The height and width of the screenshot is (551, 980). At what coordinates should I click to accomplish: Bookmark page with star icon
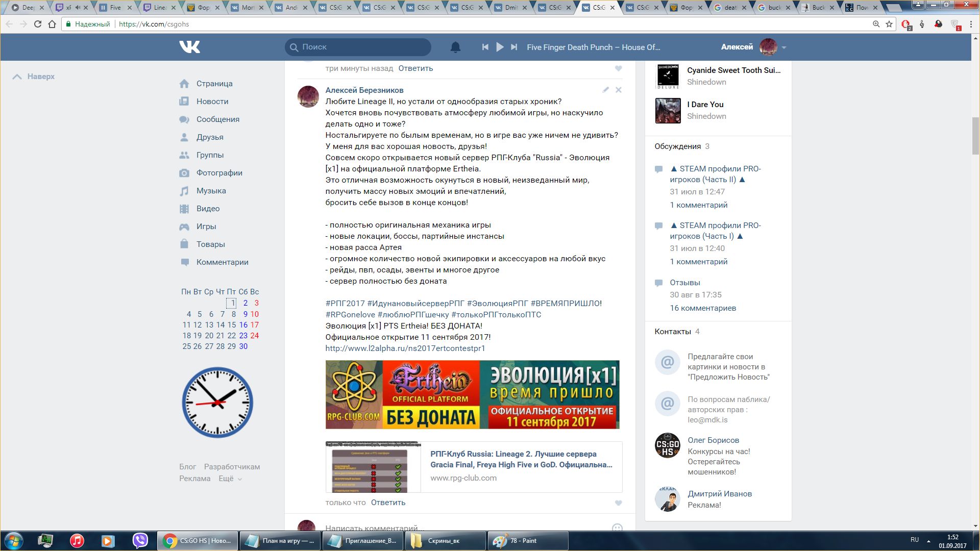click(889, 24)
